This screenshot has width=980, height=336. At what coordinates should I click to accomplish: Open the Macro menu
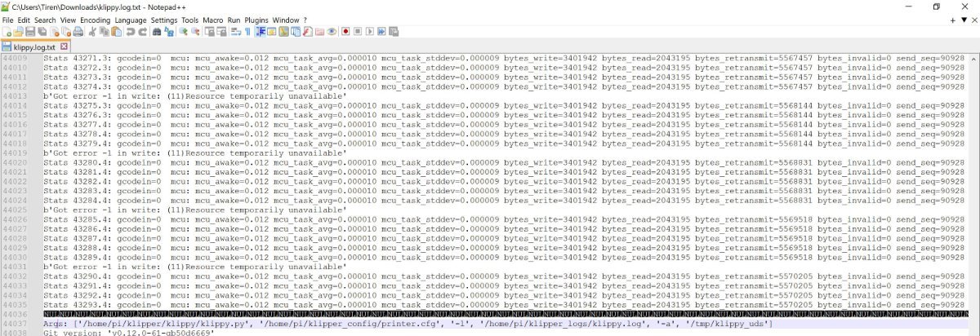(x=213, y=20)
